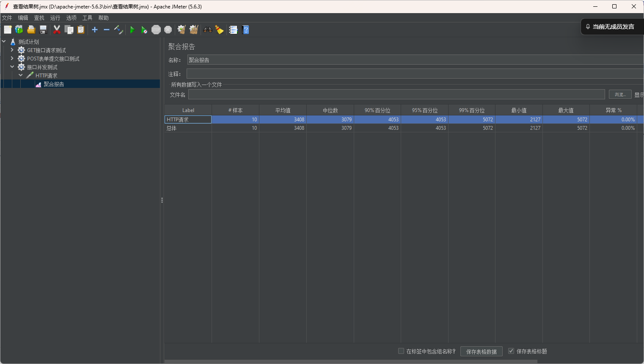
Task: Collapse the 接口并发测试 thread group
Action: point(12,67)
